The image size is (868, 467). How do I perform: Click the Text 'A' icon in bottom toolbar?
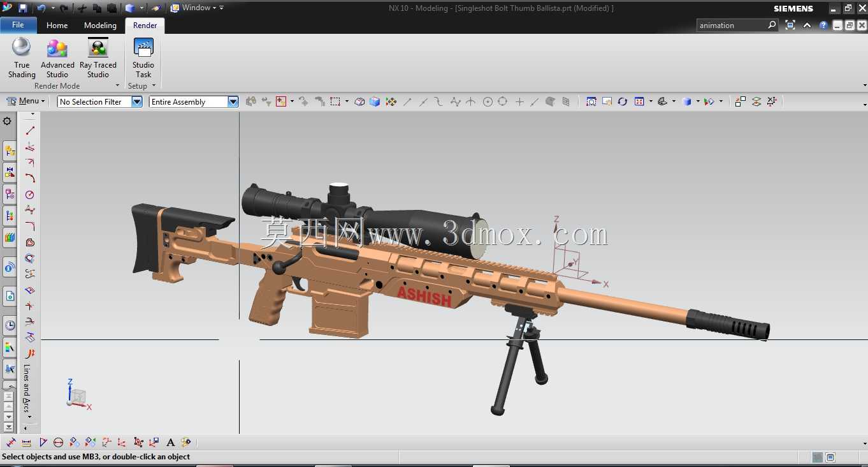pyautogui.click(x=170, y=442)
